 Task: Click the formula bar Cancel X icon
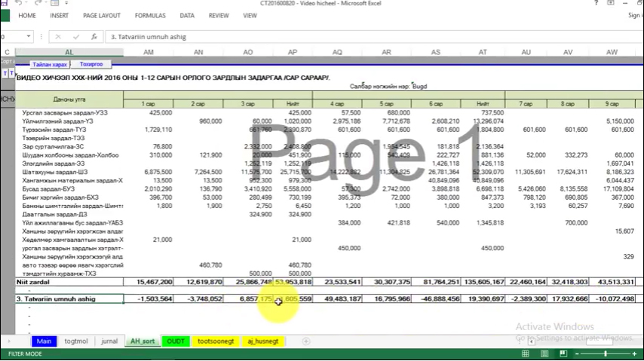point(59,36)
